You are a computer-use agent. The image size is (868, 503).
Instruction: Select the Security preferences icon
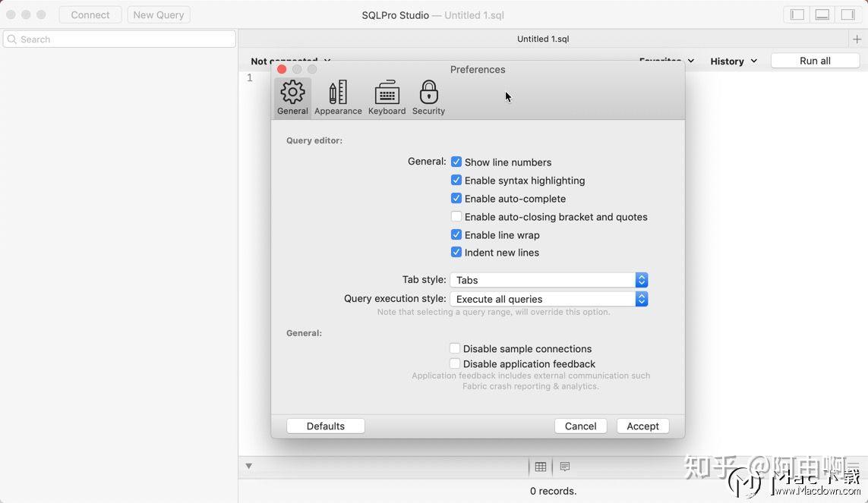pos(428,95)
